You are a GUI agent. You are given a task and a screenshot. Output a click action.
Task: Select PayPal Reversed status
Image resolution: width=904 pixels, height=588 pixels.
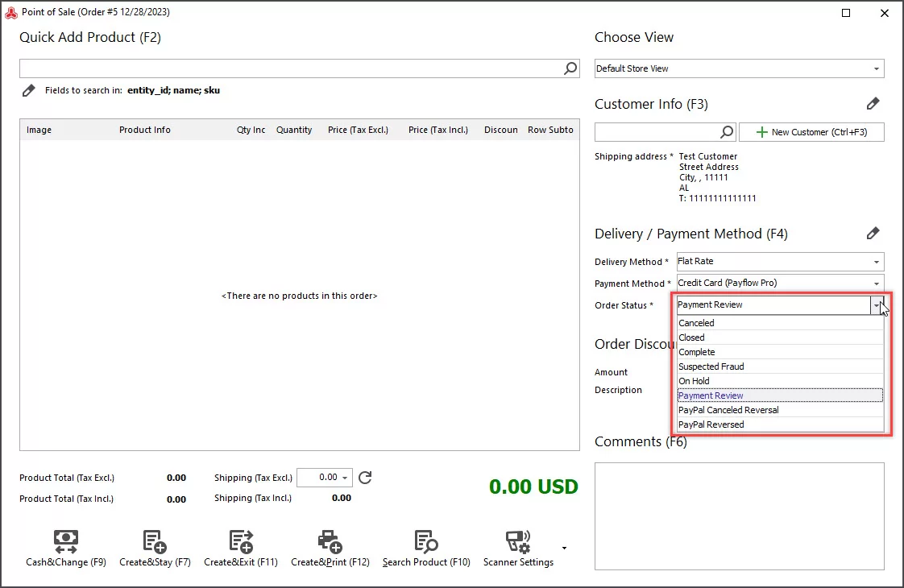click(x=780, y=424)
